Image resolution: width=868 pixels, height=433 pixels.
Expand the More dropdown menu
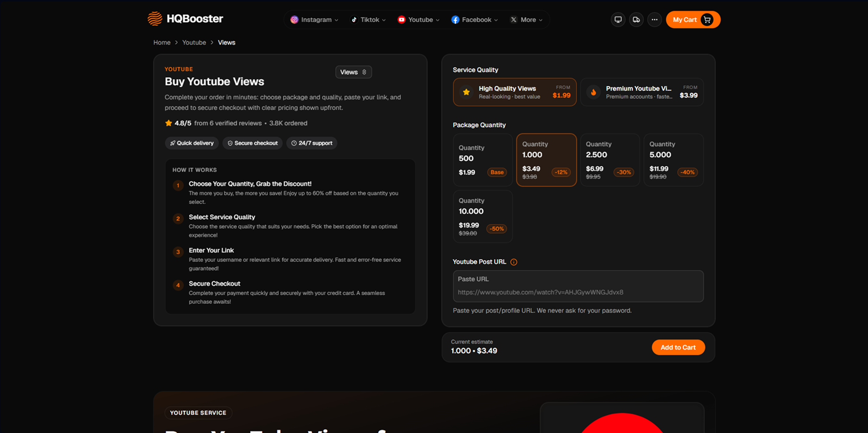point(527,20)
